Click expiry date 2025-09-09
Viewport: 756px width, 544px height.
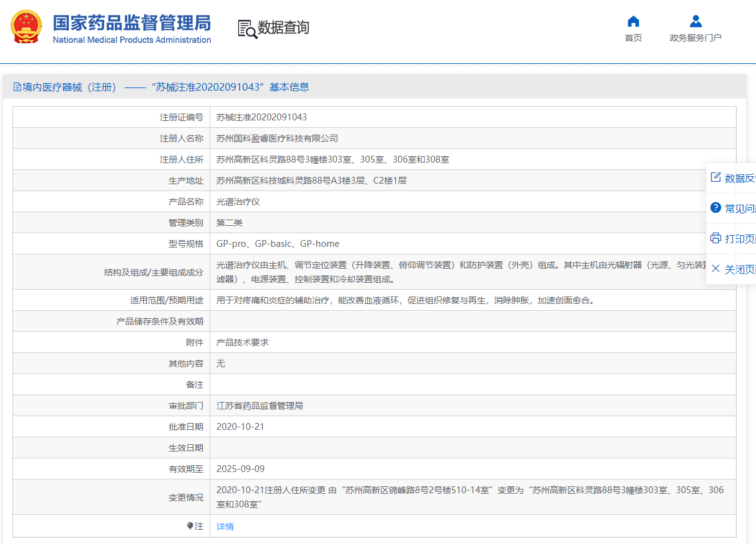click(x=240, y=469)
